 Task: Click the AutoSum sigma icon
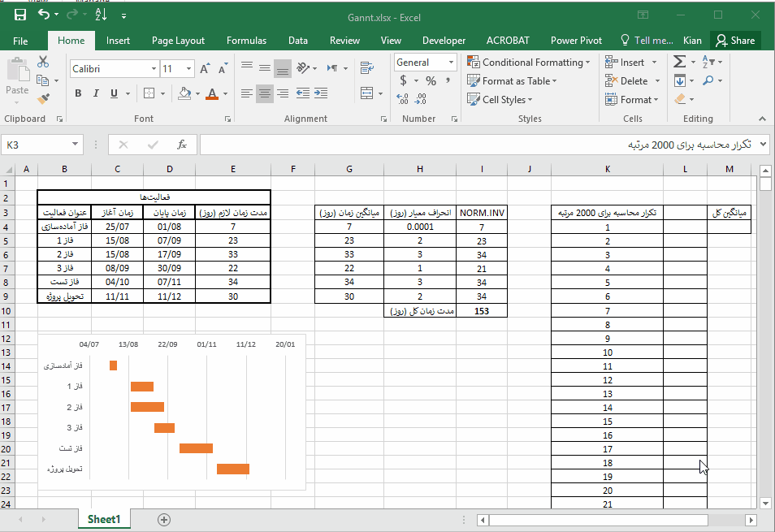(679, 63)
